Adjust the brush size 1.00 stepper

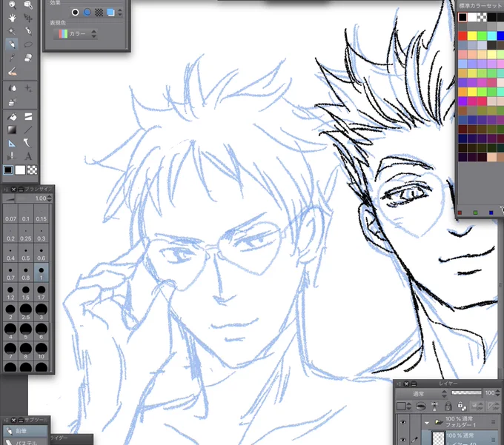tap(49, 198)
